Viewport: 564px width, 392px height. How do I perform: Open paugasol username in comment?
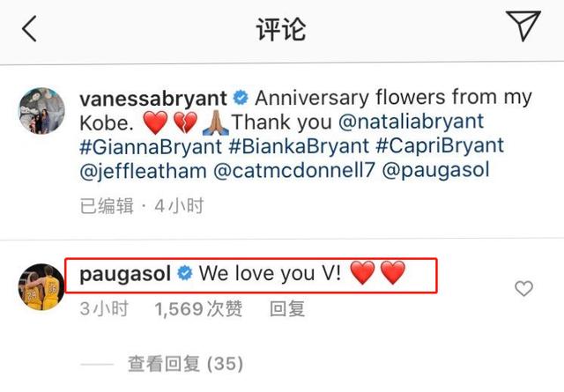click(x=125, y=275)
